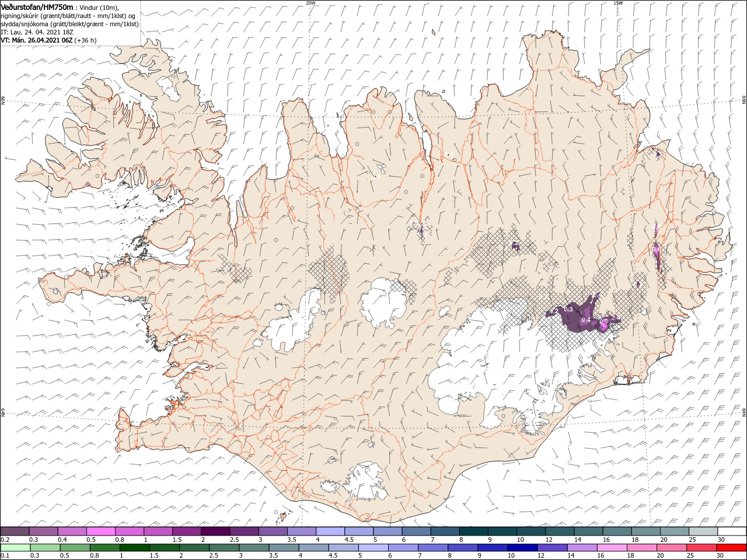Image resolution: width=747 pixels, height=560 pixels.
Task: Click the '15W' longitude label
Action: point(618,3)
